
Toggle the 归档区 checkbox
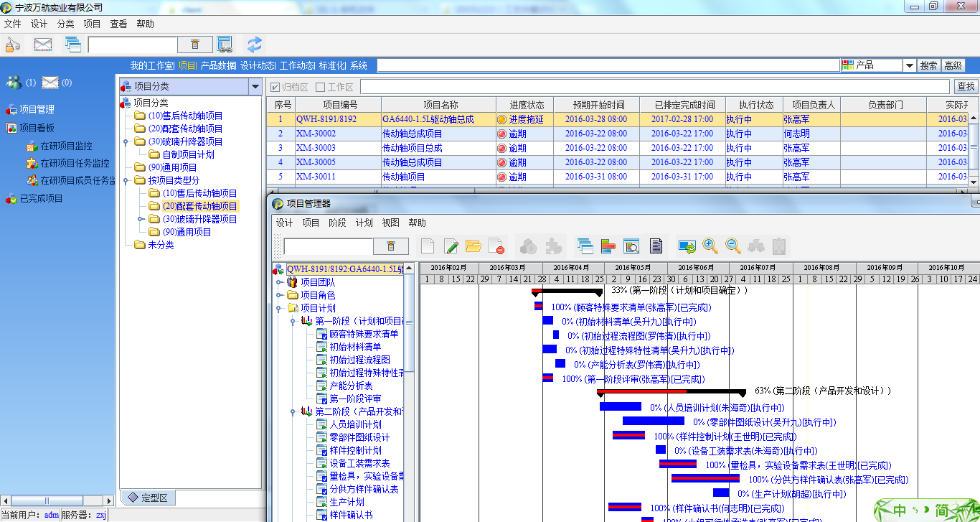275,87
